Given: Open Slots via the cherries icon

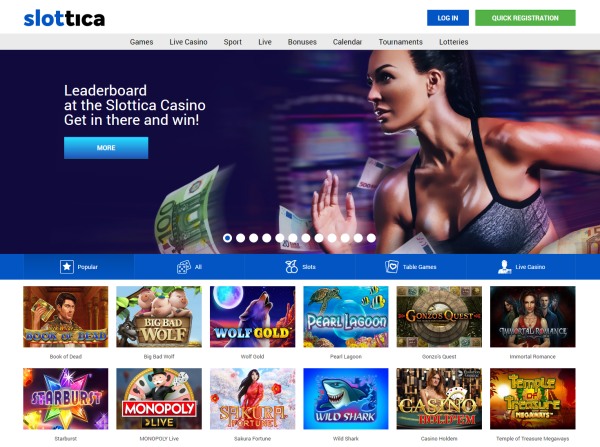Looking at the screenshot, I should click(292, 266).
